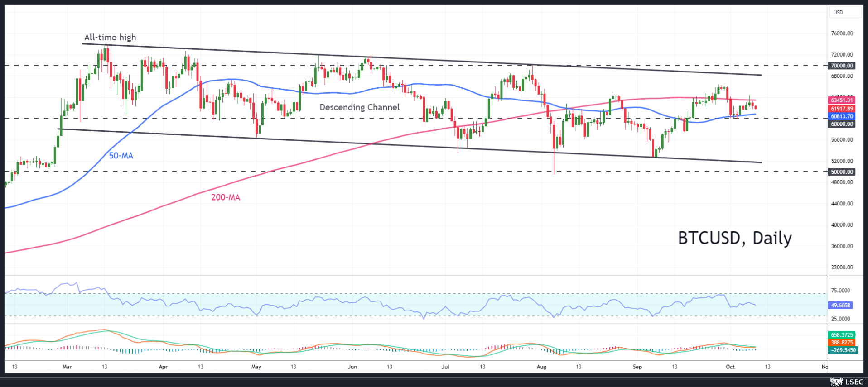This screenshot has height=387, width=868.
Task: Select the 'All-time high' text annotation
Action: (x=110, y=38)
